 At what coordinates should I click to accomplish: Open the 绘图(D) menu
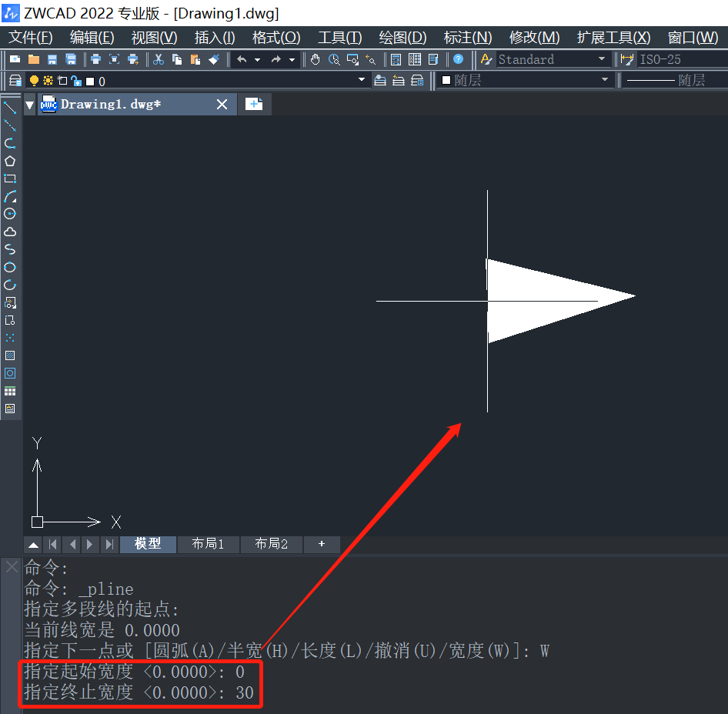click(402, 37)
